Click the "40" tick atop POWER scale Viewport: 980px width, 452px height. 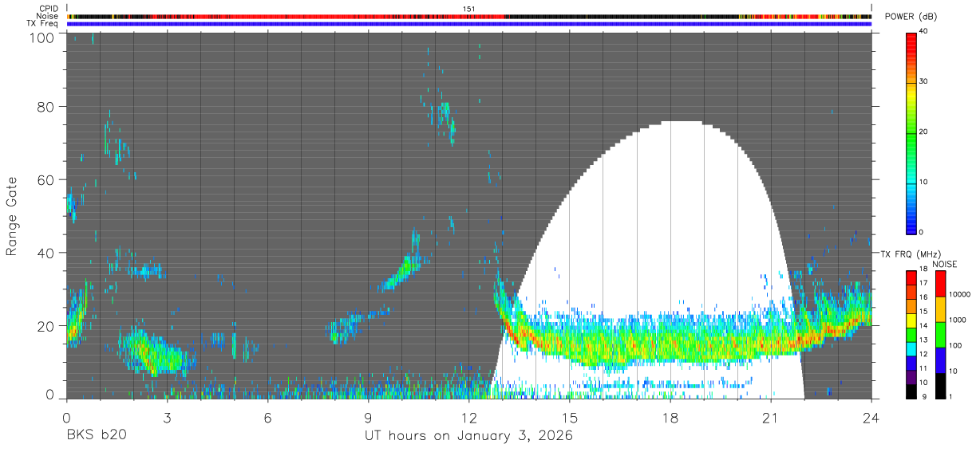tap(923, 32)
